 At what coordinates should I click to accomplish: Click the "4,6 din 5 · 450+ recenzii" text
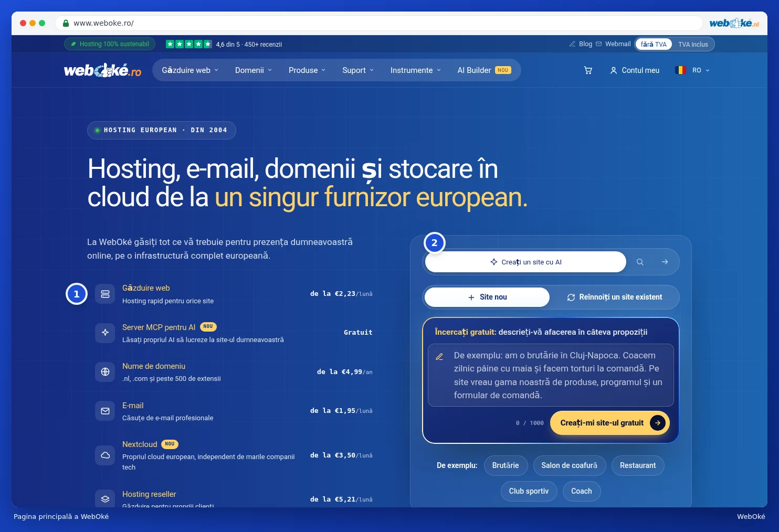249,45
